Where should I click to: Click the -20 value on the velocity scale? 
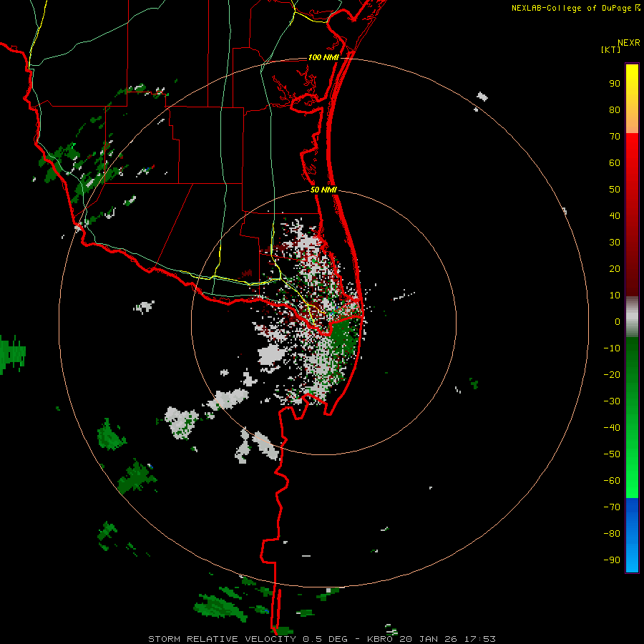pyautogui.click(x=612, y=374)
